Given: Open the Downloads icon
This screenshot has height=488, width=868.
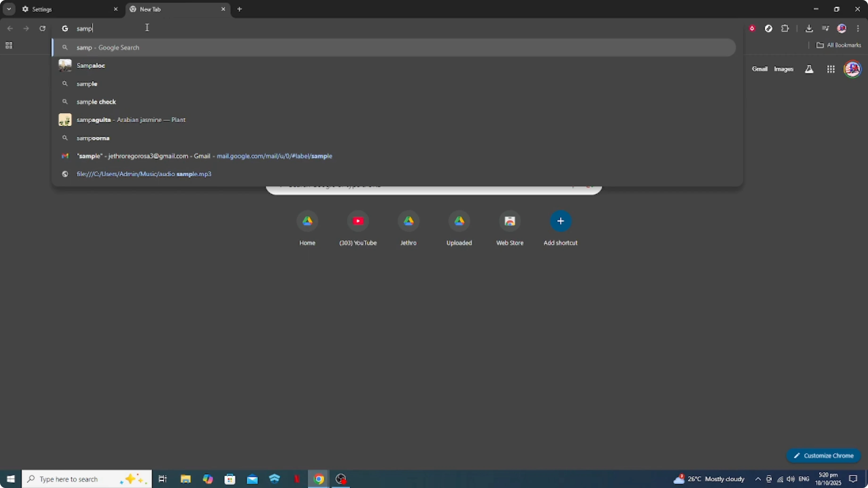Looking at the screenshot, I should pyautogui.click(x=809, y=28).
